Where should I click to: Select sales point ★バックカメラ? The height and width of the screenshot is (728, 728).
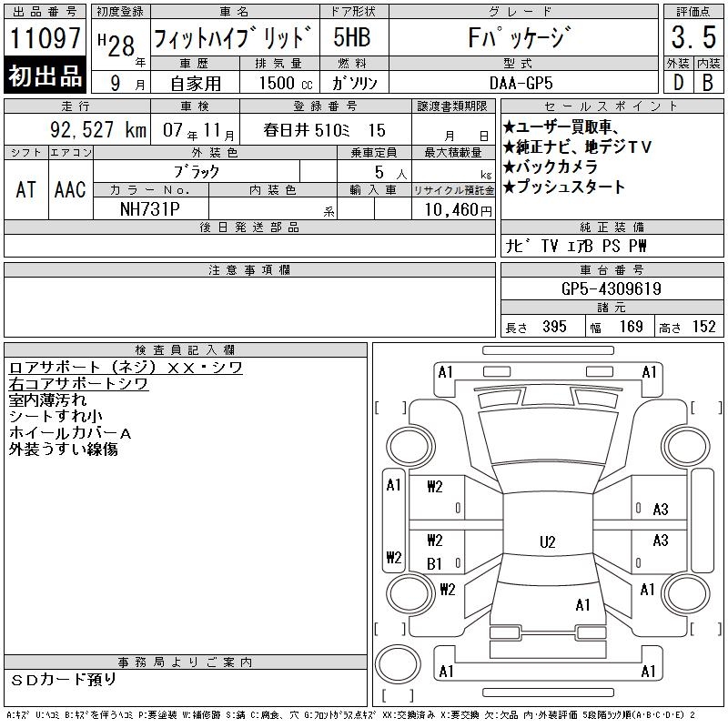(551, 167)
